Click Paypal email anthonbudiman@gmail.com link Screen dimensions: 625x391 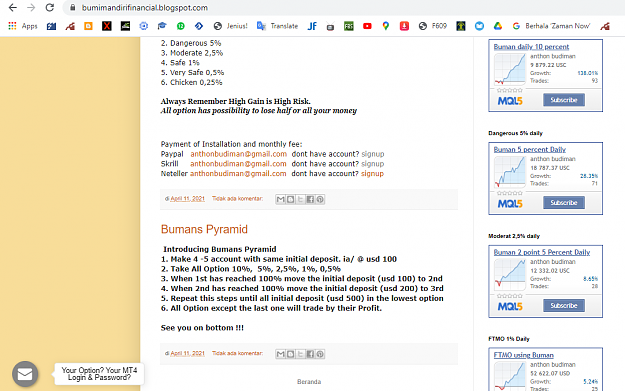238,154
